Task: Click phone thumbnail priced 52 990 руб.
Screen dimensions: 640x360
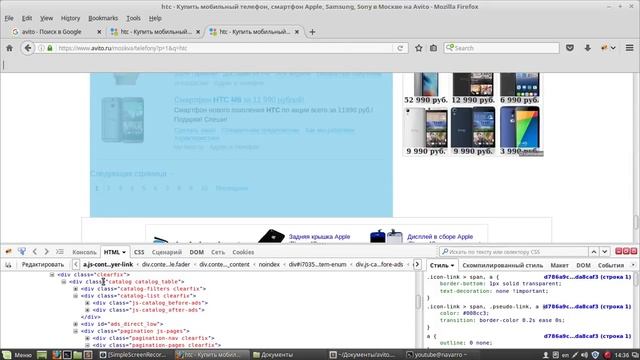Action: tap(425, 84)
